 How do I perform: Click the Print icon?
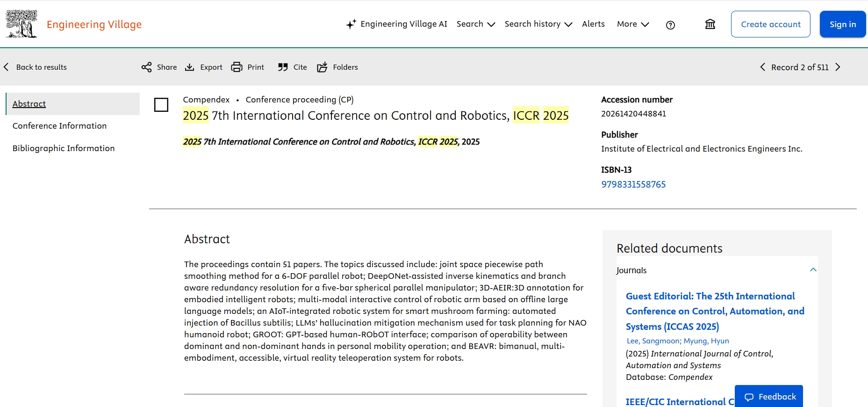click(237, 67)
